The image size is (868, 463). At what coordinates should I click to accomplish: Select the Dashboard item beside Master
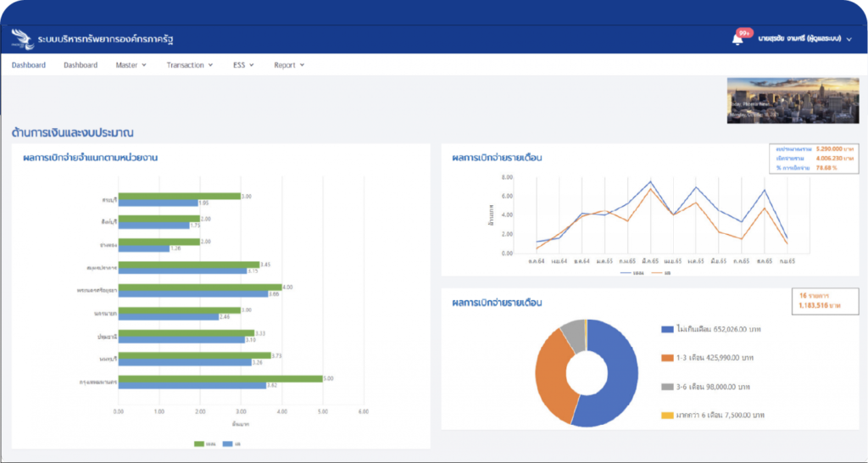(81, 65)
